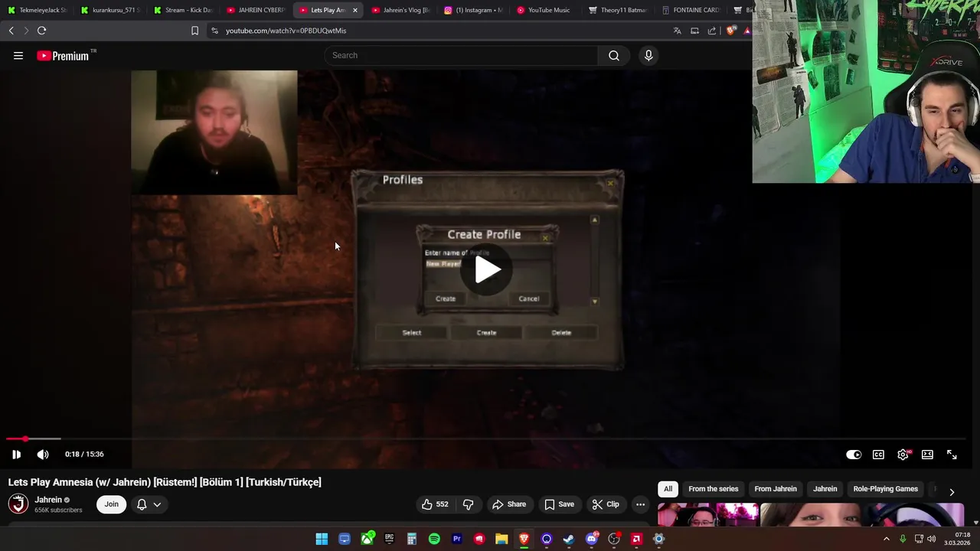Open Spotify from the taskbar

point(434,539)
